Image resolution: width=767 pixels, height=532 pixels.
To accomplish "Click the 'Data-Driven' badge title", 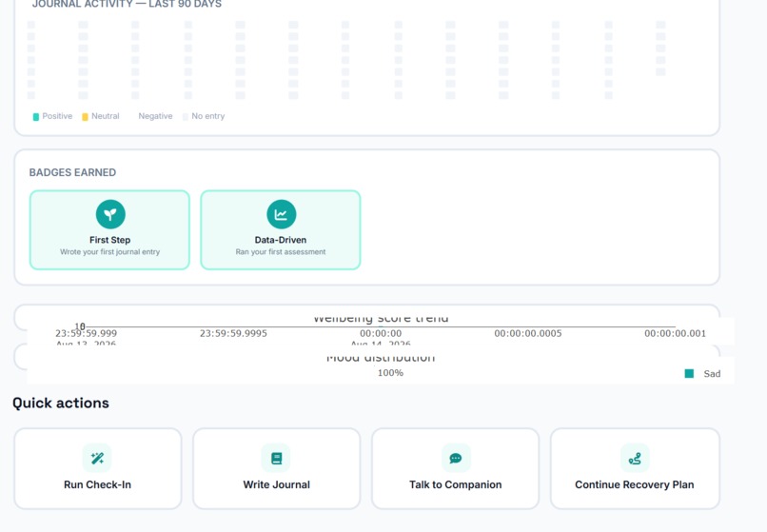I will point(281,241).
